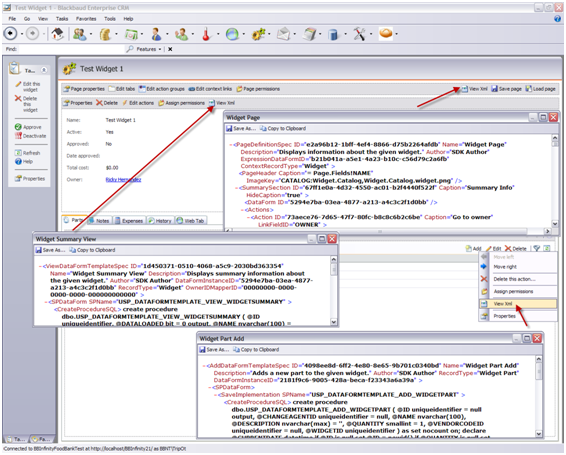Viewport: 566px width, 455px height.
Task: Click Save As in the Widget Summary View window
Action: pyautogui.click(x=50, y=250)
